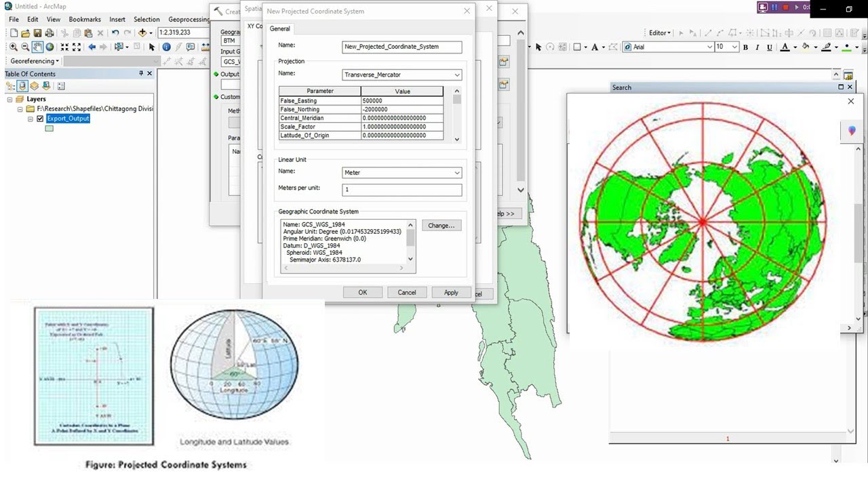Open the Selection menu
868x488 pixels.
coord(146,20)
